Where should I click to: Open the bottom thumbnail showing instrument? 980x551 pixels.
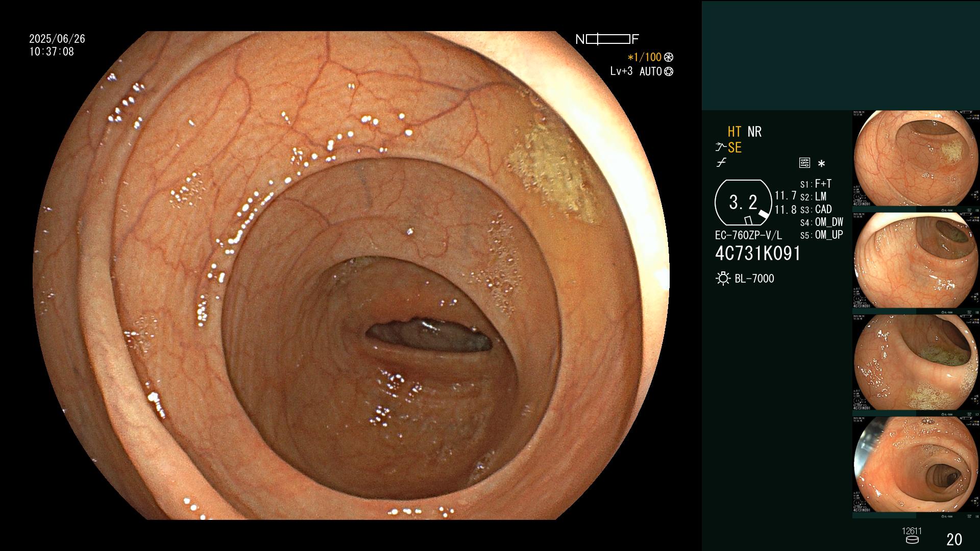coord(916,464)
